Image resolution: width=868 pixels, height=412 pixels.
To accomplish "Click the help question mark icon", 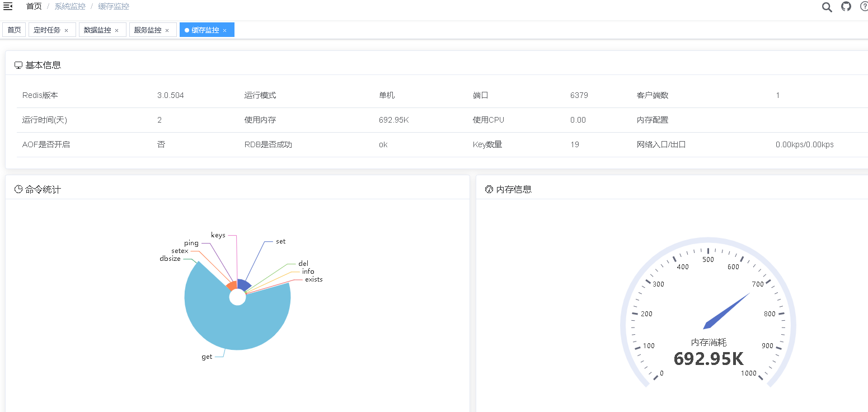I will 864,7.
